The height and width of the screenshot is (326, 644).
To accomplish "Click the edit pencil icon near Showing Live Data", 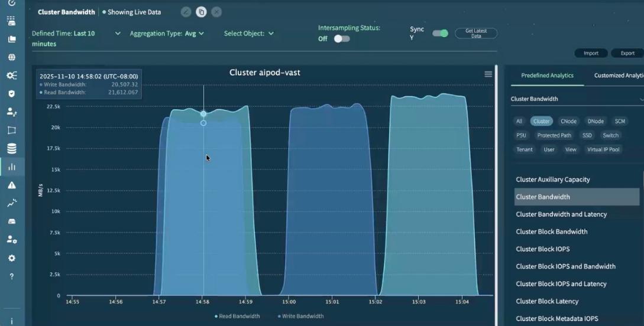I will (186, 12).
